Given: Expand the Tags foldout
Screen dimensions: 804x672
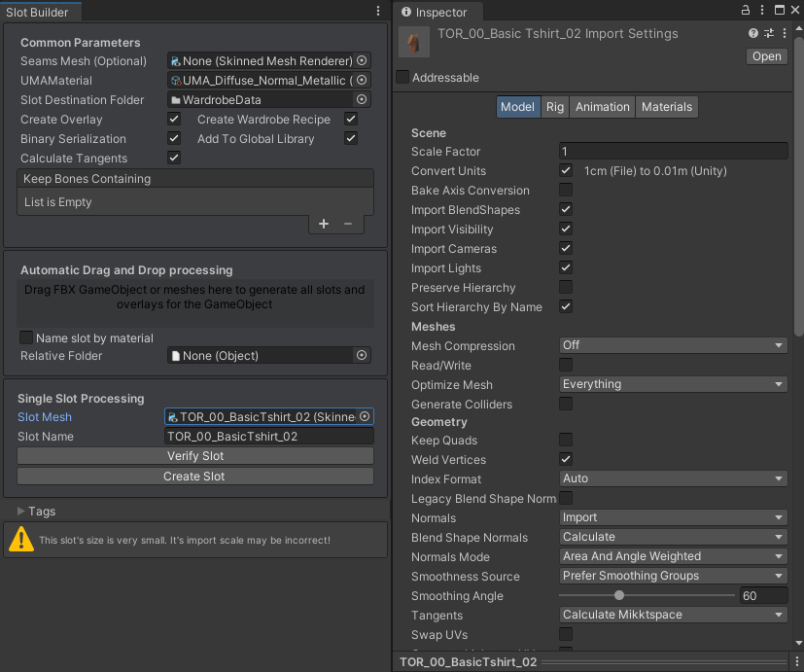Looking at the screenshot, I should pos(21,511).
